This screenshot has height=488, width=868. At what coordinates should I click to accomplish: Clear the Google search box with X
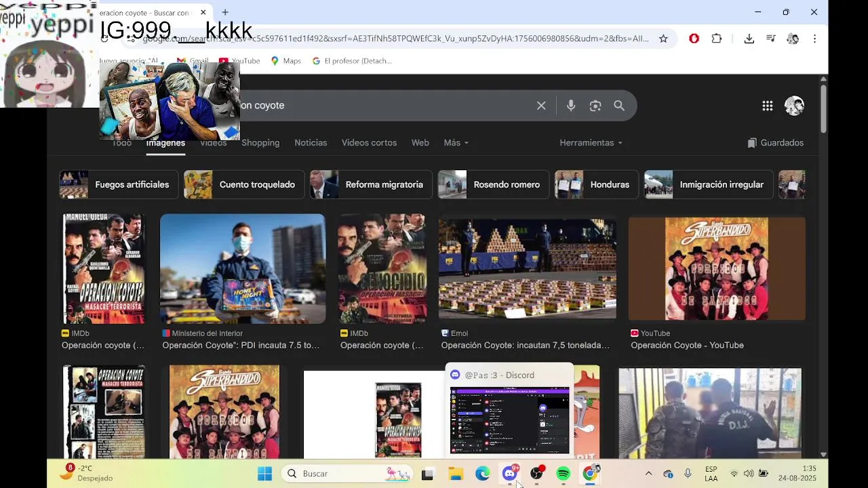(x=541, y=106)
